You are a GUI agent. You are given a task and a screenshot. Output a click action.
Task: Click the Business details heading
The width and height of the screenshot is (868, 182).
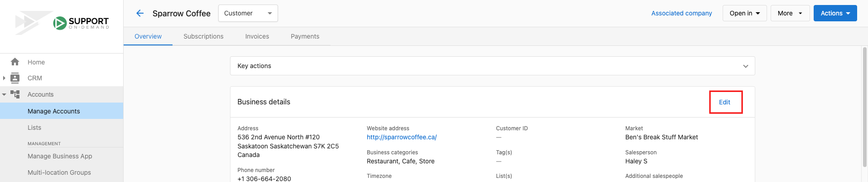264,102
